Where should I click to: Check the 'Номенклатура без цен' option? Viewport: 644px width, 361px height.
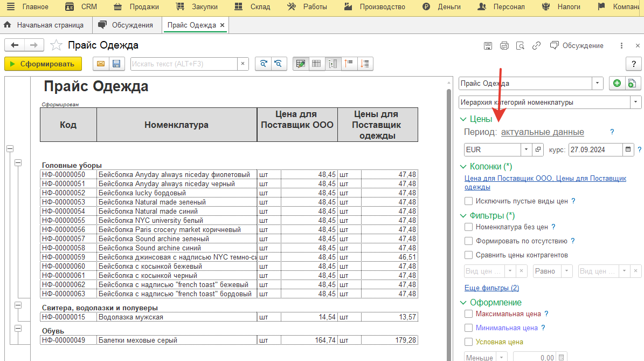[x=469, y=227]
